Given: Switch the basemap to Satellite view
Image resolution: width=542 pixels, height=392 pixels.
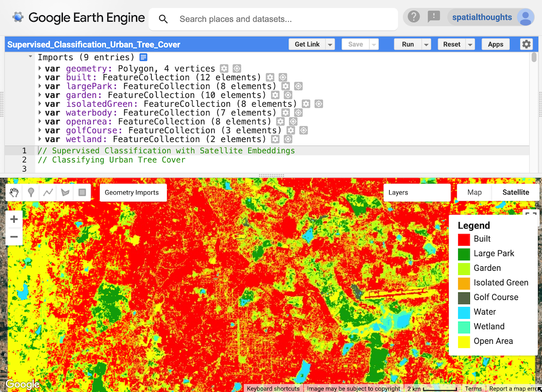Looking at the screenshot, I should pos(515,192).
